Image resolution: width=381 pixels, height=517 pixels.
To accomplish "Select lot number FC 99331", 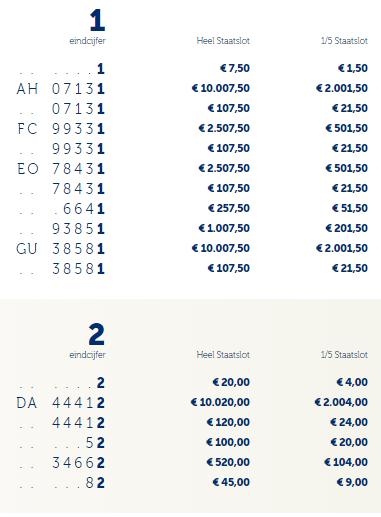I will pos(61,129).
